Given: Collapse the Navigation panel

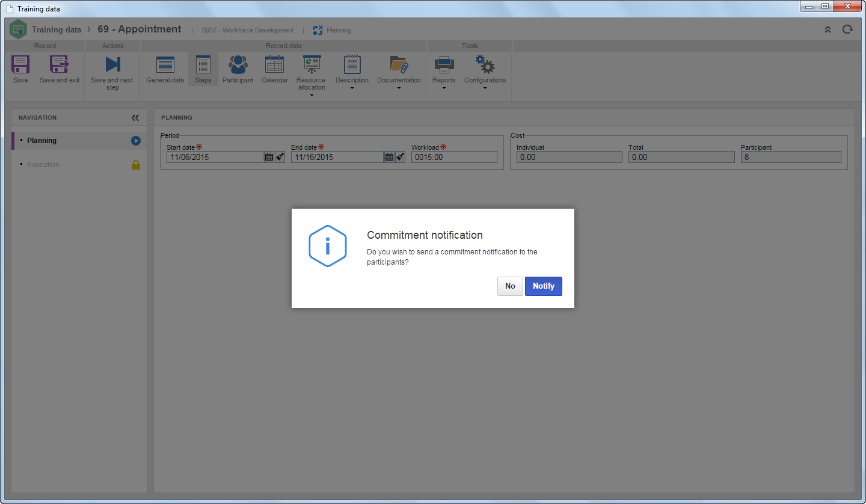Looking at the screenshot, I should pyautogui.click(x=135, y=118).
